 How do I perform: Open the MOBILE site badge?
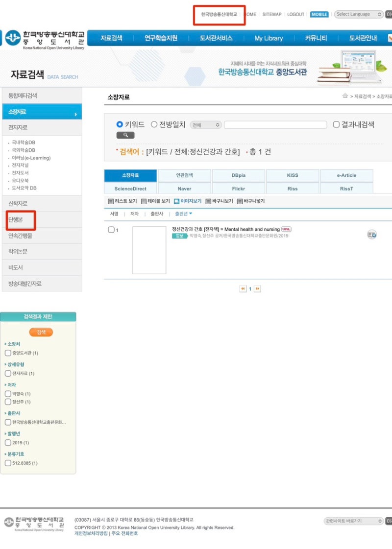coord(319,14)
